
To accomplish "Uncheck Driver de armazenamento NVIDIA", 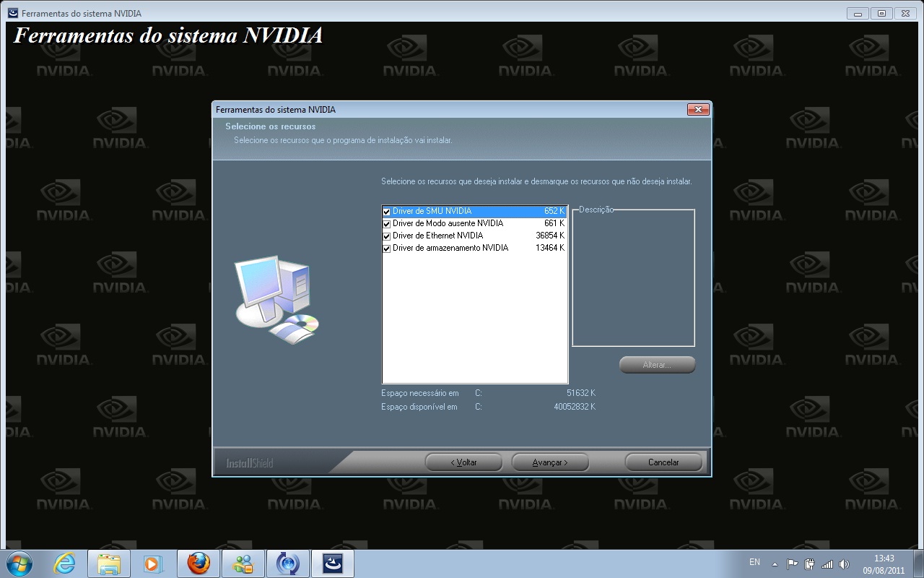I will click(x=387, y=249).
